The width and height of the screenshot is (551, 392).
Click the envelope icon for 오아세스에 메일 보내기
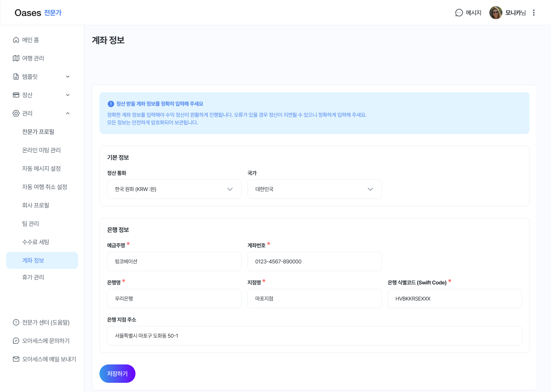click(16, 359)
